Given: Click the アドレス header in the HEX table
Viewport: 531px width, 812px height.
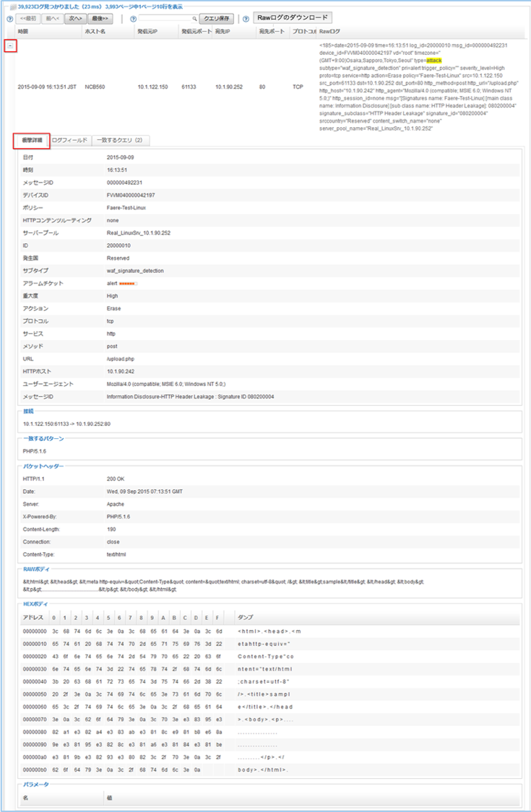Looking at the screenshot, I should point(33,617).
